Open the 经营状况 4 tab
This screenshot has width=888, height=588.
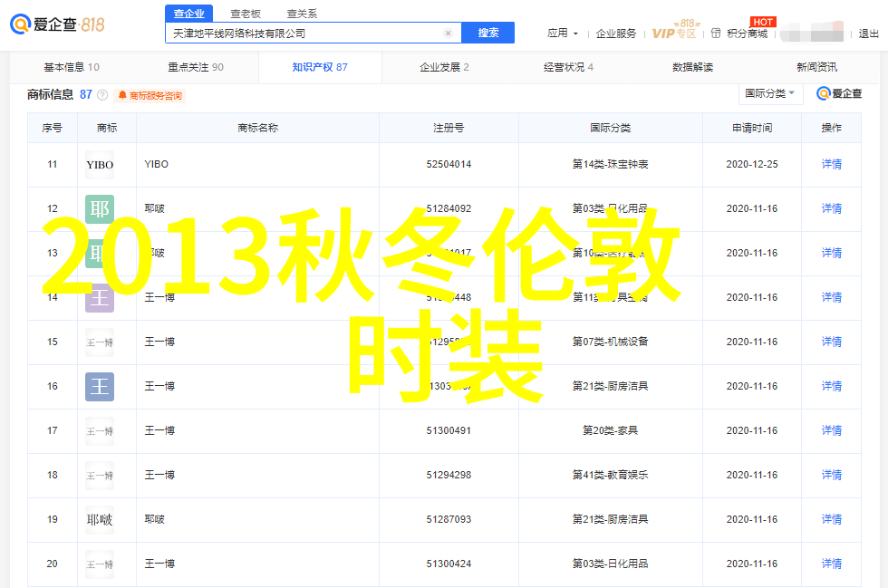(x=569, y=67)
